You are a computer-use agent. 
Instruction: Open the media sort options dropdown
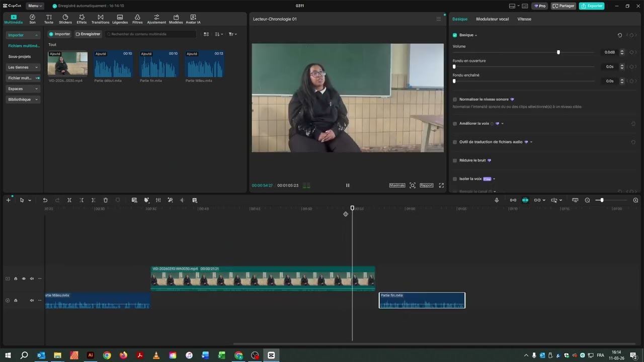[x=219, y=34]
